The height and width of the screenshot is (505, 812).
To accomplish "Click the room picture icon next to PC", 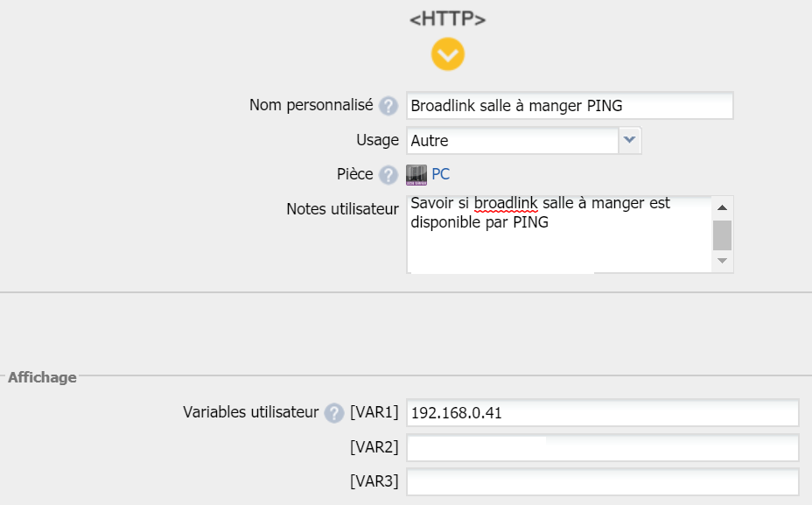I will coord(416,175).
